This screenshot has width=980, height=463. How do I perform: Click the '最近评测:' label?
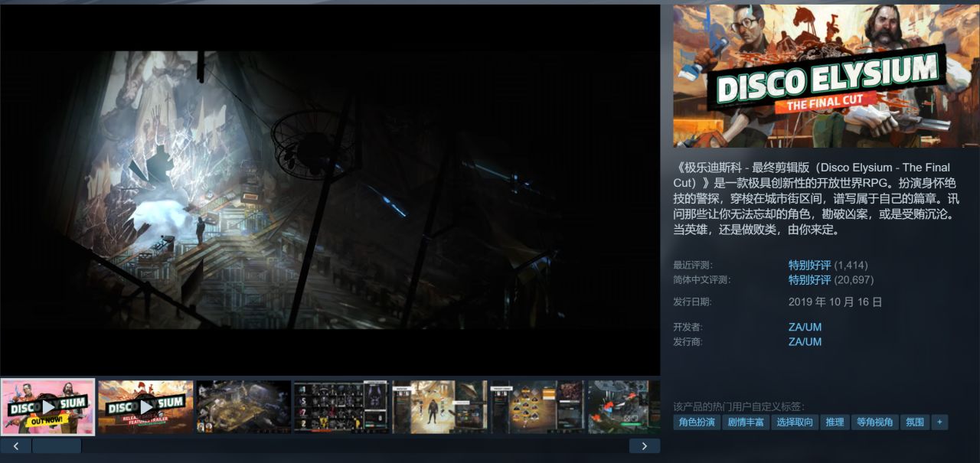pos(692,266)
